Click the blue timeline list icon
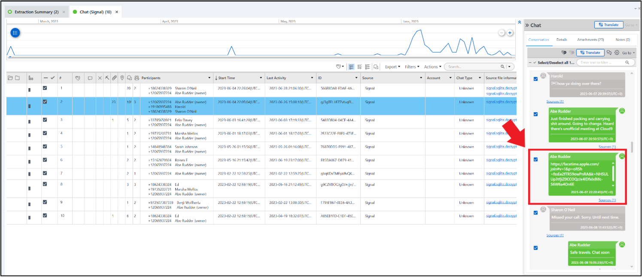 (x=15, y=33)
